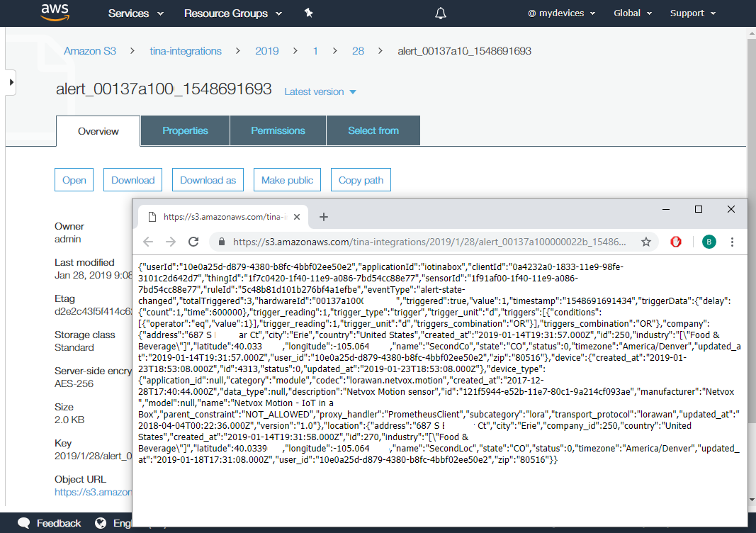Switch to the Select from tab
This screenshot has width=756, height=533.
coord(373,130)
